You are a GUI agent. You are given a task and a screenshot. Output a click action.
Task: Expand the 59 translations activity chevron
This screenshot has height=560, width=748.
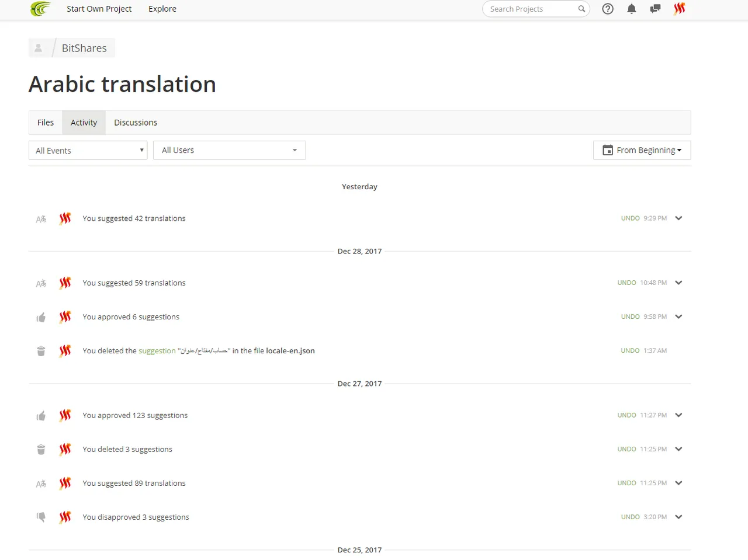678,283
